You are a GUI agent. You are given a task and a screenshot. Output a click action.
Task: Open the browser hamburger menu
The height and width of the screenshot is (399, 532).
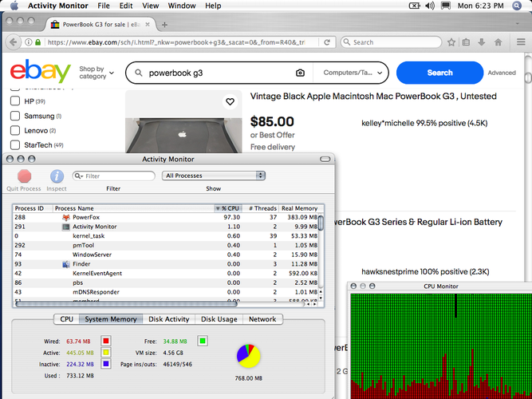[x=521, y=41]
